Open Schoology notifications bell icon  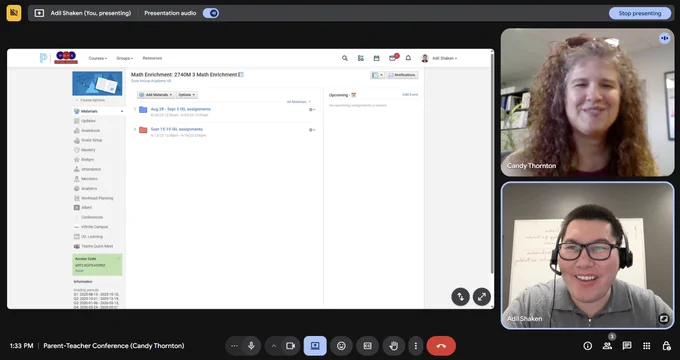(408, 58)
